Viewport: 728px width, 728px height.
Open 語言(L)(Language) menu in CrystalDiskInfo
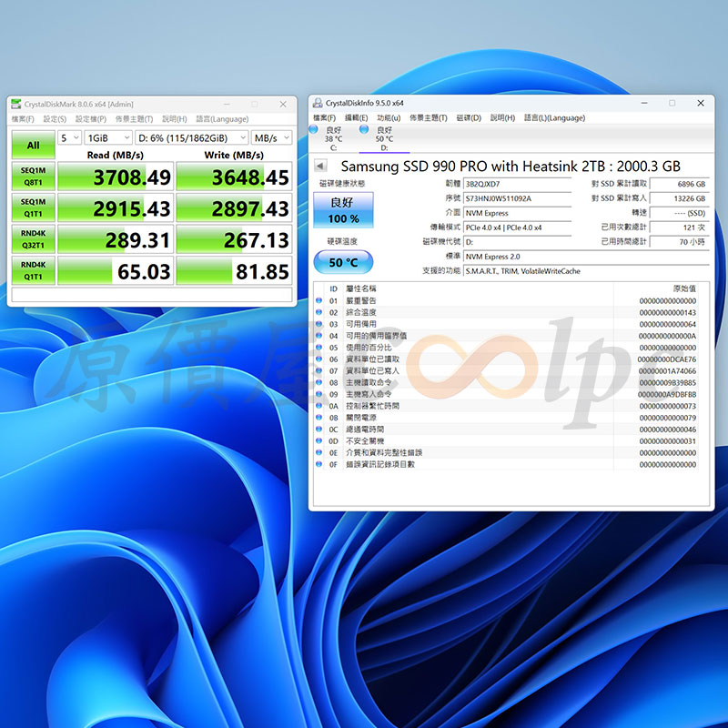point(554,118)
